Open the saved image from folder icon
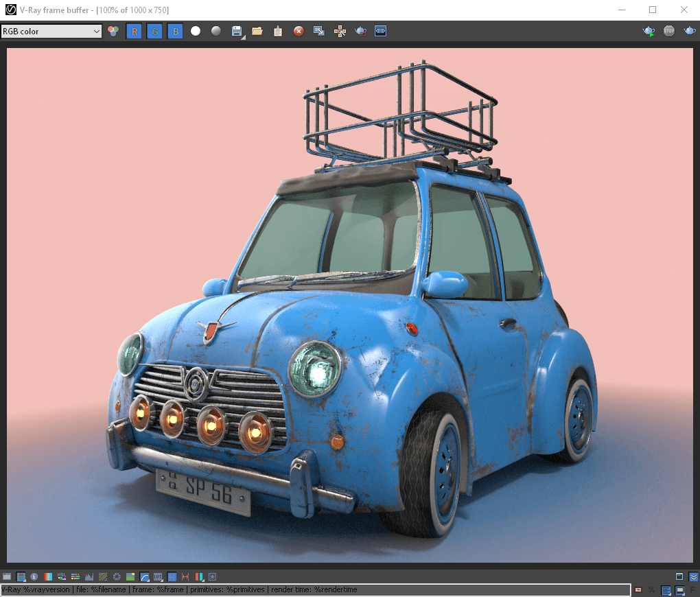700x597 pixels. point(257,30)
